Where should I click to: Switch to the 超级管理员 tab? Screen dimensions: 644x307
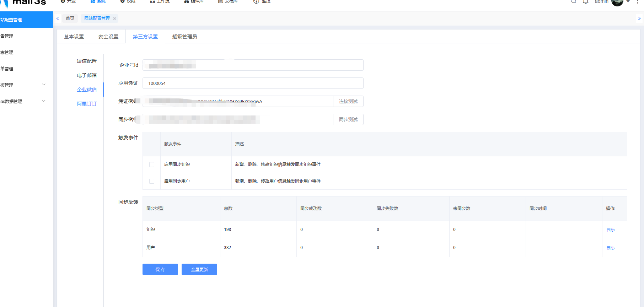[185, 37]
